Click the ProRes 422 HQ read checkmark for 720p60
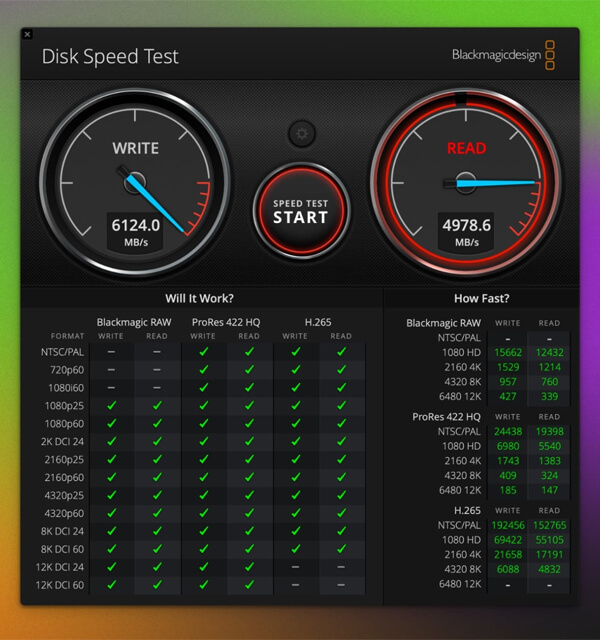The image size is (600, 640). [x=249, y=370]
